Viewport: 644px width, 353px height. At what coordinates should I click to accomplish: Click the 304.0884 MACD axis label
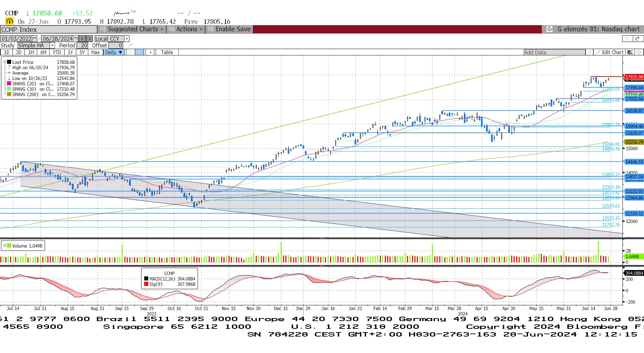(634, 273)
